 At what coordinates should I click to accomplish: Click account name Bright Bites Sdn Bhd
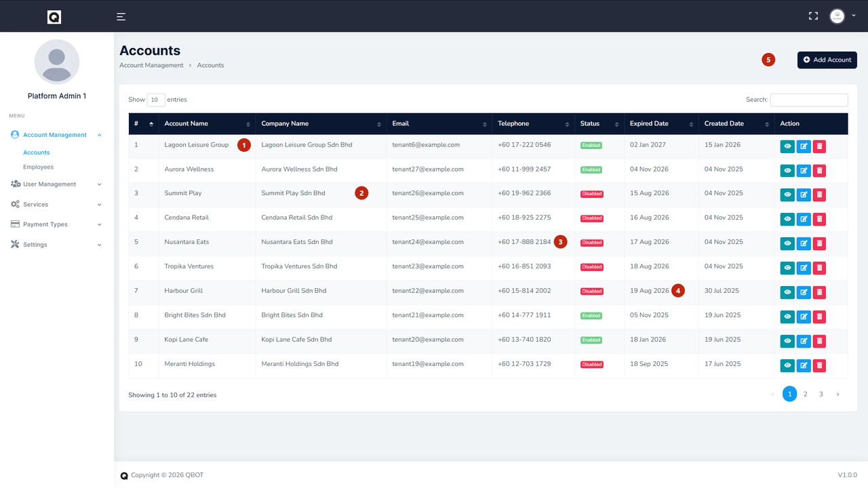coord(195,315)
